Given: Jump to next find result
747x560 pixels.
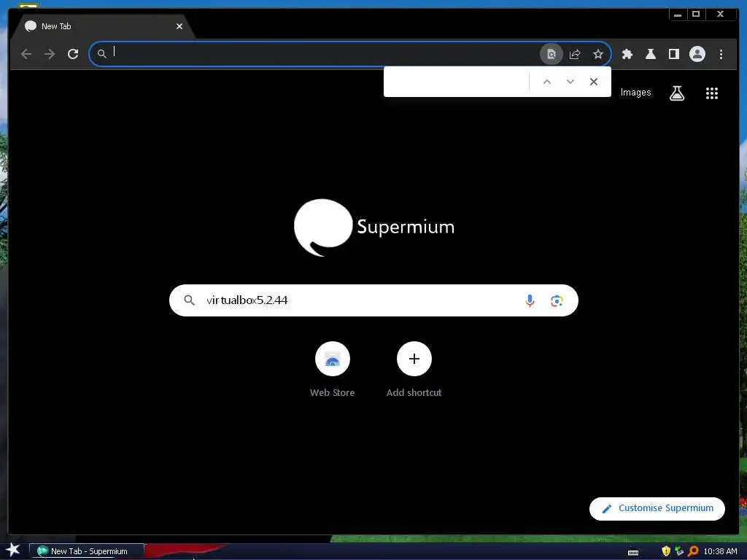Looking at the screenshot, I should pos(570,82).
